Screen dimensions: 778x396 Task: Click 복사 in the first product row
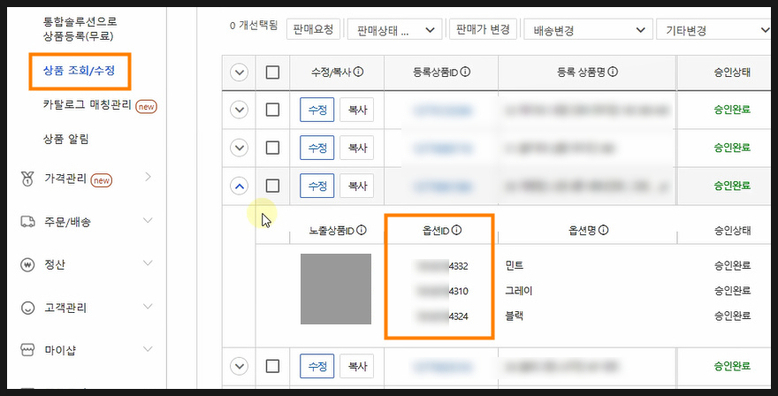click(357, 110)
